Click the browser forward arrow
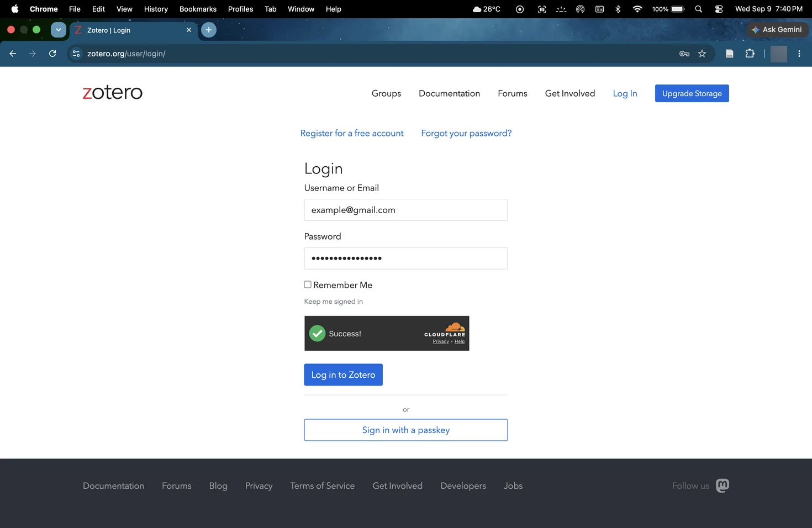 33,54
